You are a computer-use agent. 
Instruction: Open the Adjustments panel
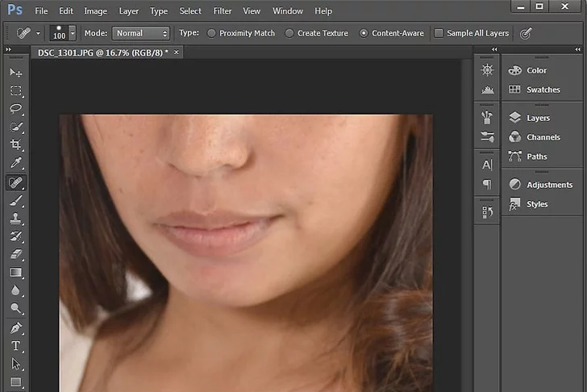pos(548,185)
